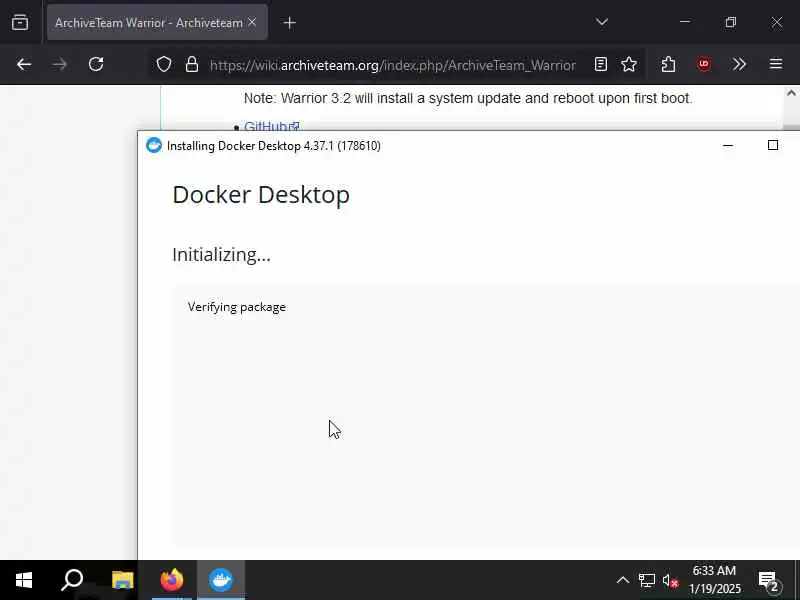Open Firefox View icon at tab strip start
The height and width of the screenshot is (600, 800).
(20, 22)
